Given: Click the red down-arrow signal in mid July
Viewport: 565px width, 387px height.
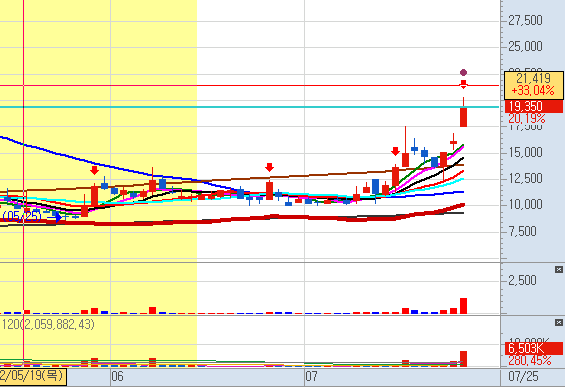Looking at the screenshot, I should point(395,151).
